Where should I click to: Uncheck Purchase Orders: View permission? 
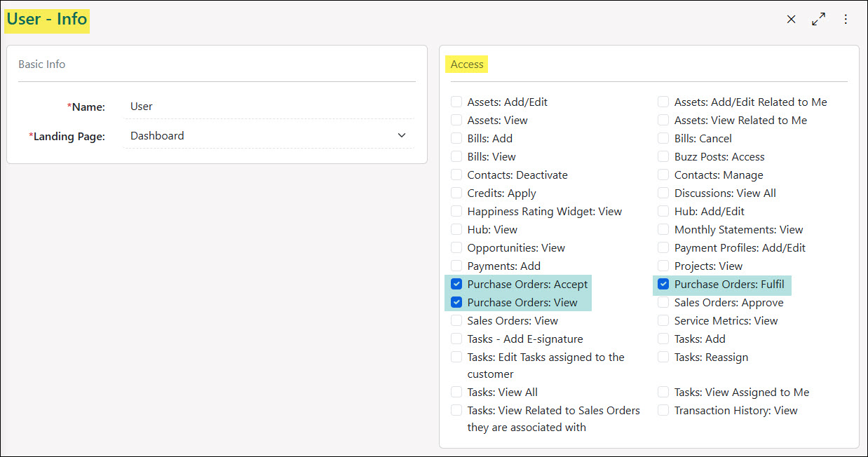pyautogui.click(x=456, y=302)
